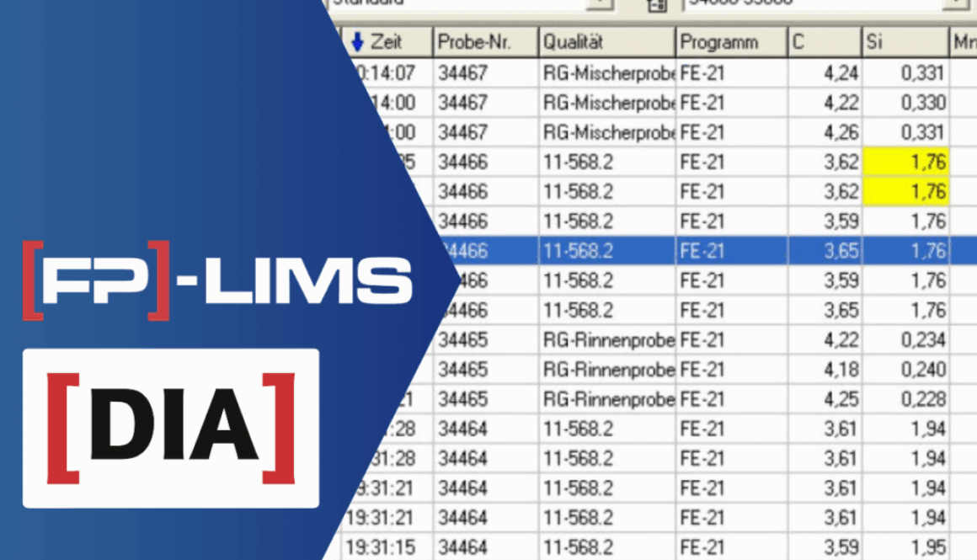
Task: Click the Mn column header
Action: click(963, 41)
